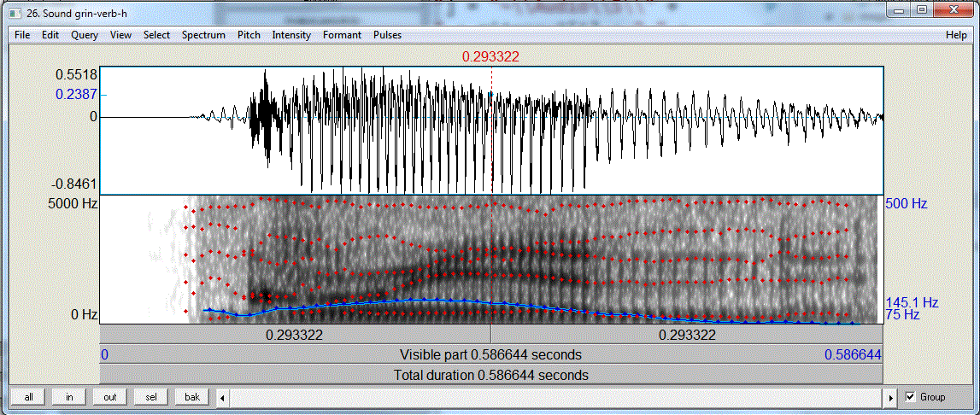980x415 pixels.
Task: Open the View menu
Action: [x=120, y=35]
